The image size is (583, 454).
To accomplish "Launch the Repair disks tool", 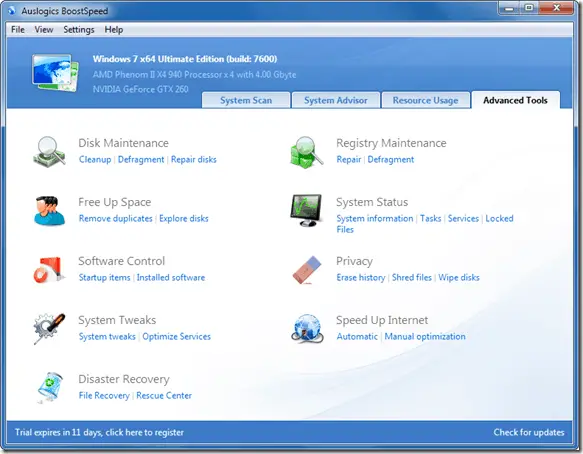I will (193, 160).
